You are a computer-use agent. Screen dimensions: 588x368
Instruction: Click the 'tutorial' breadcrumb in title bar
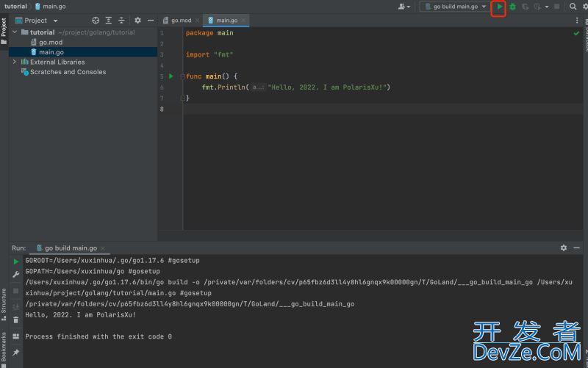pos(15,7)
